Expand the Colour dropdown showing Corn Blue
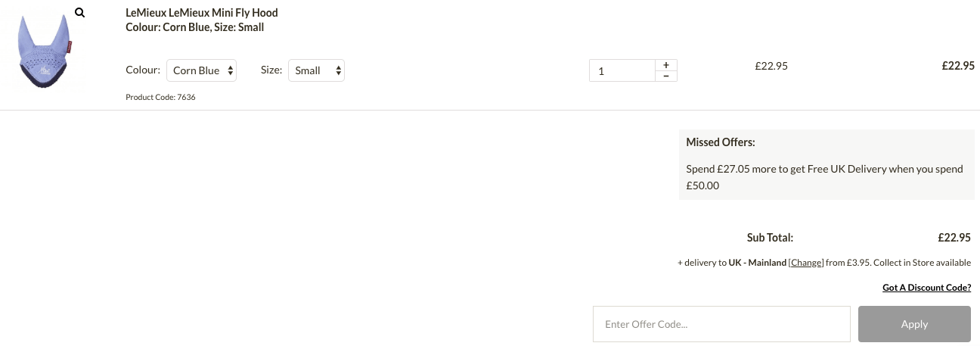 pos(201,70)
